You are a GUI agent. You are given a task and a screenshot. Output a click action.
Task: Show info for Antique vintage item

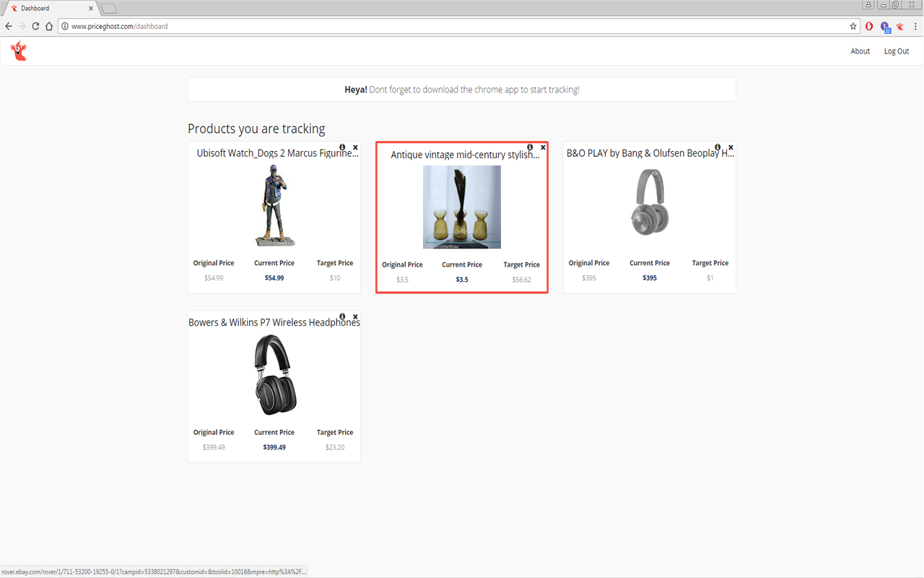click(x=530, y=147)
